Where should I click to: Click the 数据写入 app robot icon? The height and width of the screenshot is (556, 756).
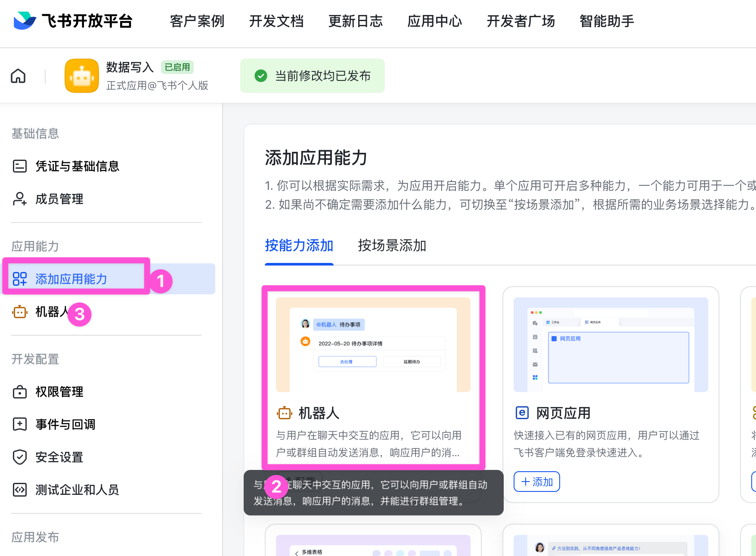[82, 76]
